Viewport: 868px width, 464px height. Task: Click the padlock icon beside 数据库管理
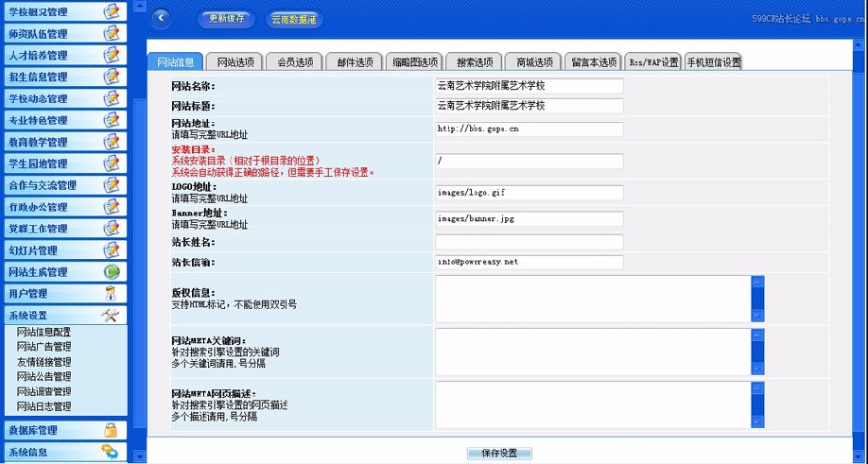coord(111,429)
